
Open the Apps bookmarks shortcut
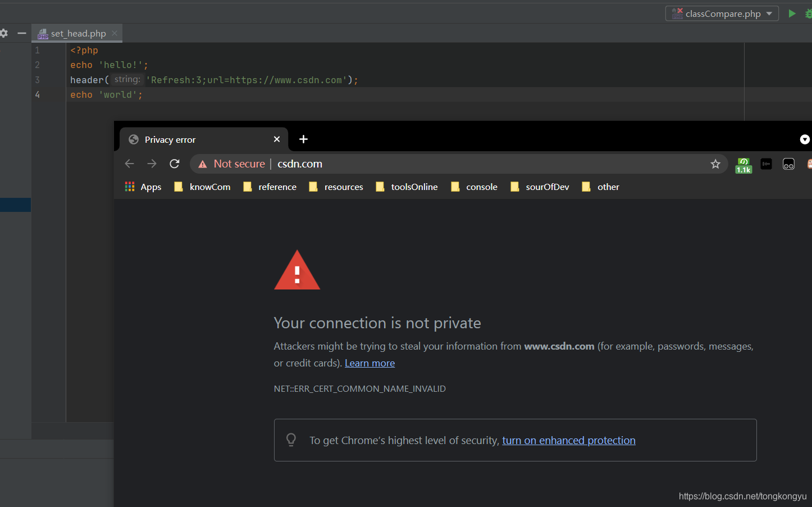click(x=143, y=187)
